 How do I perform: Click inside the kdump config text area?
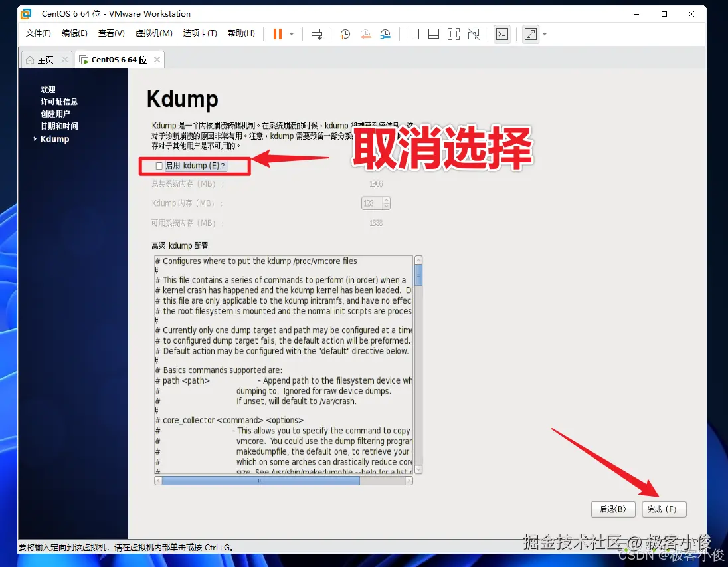283,364
